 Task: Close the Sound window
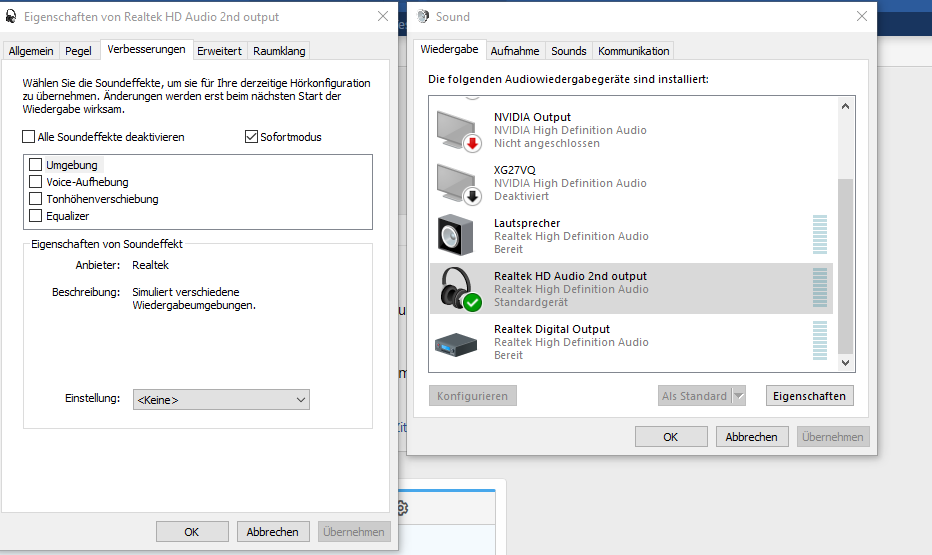tap(862, 17)
